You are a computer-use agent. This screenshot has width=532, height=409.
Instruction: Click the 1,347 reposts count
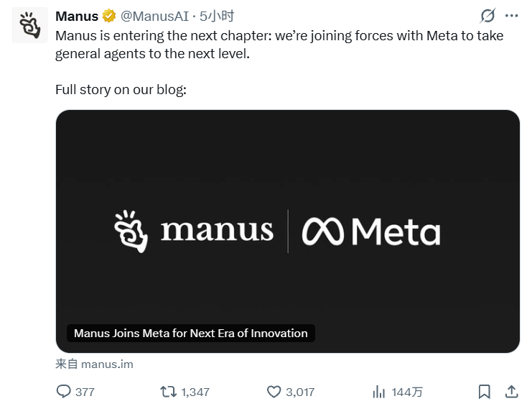(x=195, y=392)
